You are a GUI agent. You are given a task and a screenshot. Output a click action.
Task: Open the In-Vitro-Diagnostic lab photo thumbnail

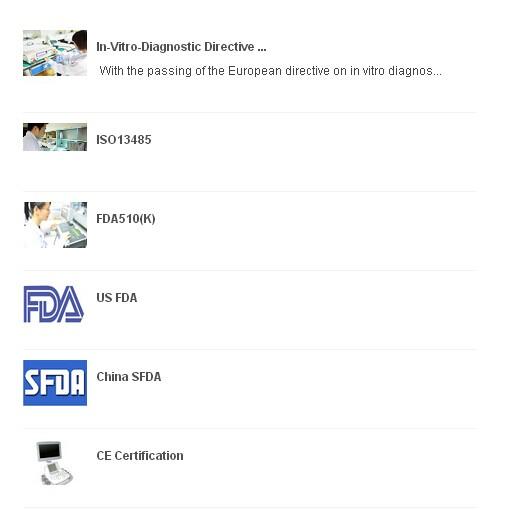(55, 53)
